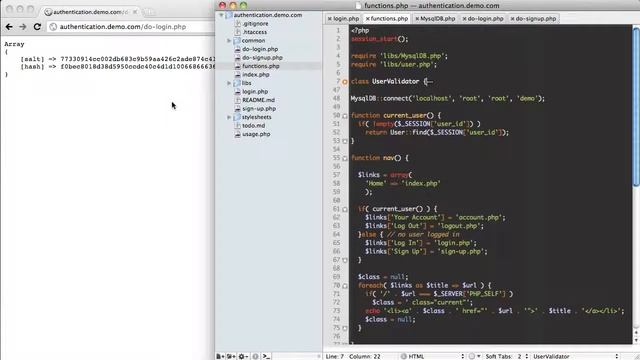Open login.php in project drawer

(255, 92)
